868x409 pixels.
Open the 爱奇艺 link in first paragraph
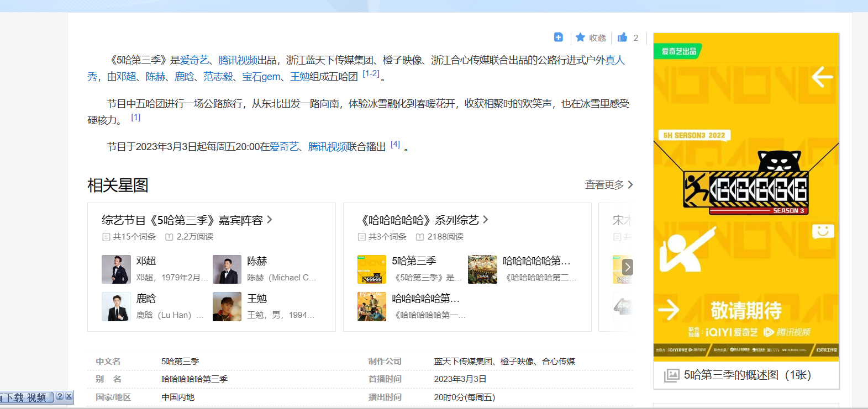click(x=194, y=60)
